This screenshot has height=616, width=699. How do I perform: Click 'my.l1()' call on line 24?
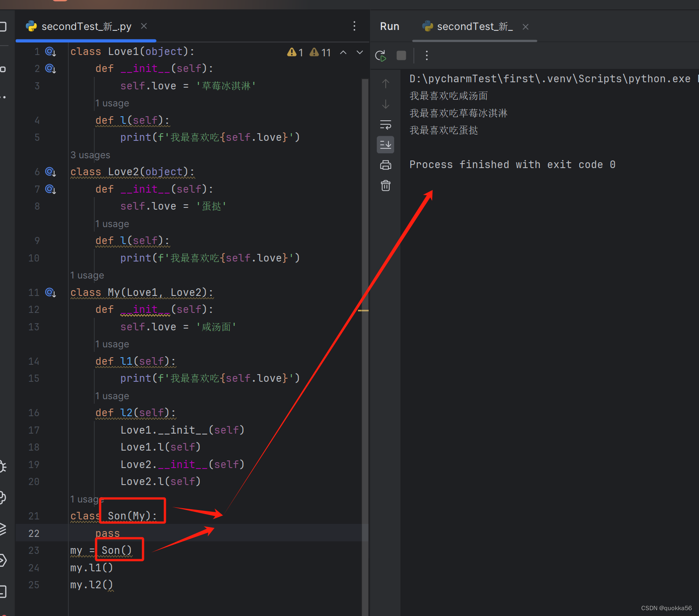pyautogui.click(x=92, y=568)
